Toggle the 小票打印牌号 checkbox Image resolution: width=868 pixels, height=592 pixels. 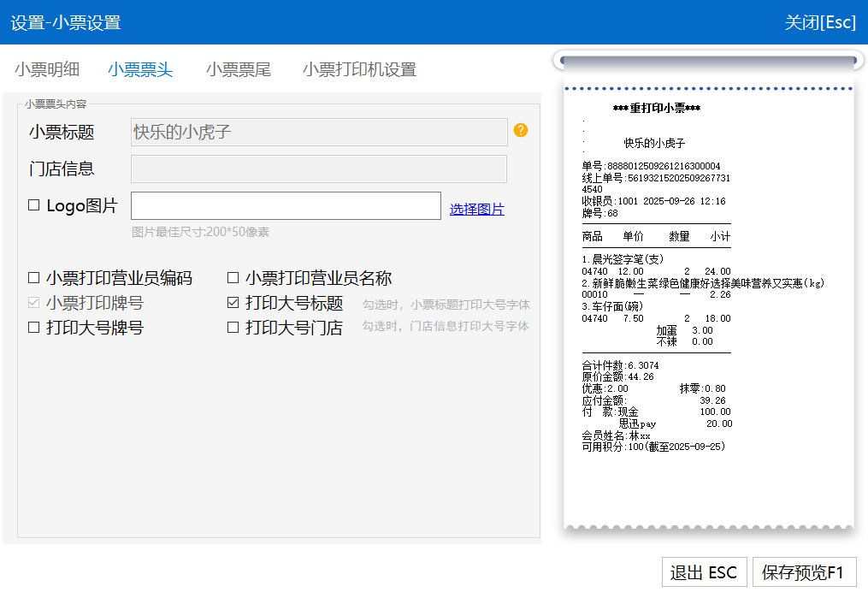(34, 303)
